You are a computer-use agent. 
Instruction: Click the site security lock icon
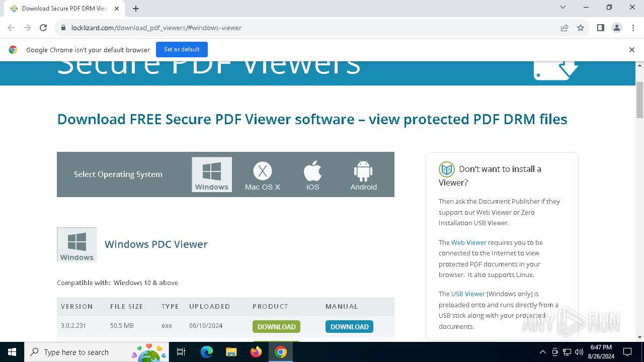point(63,28)
